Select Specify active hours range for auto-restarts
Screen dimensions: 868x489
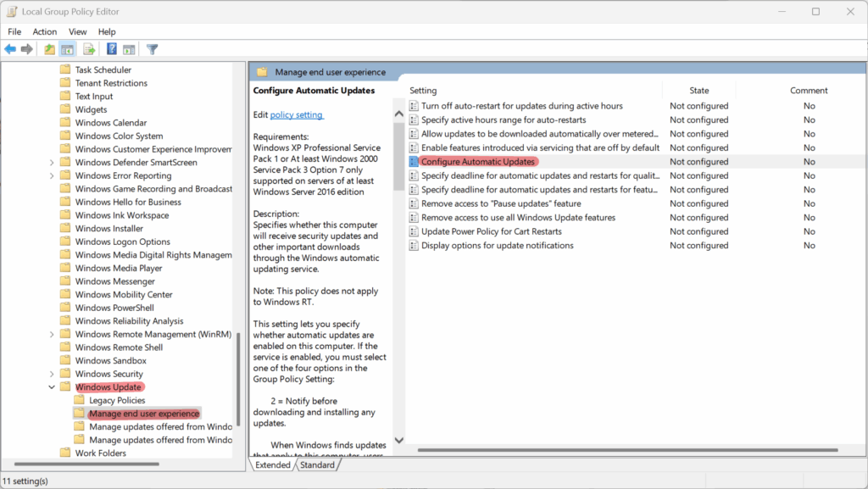click(x=504, y=119)
